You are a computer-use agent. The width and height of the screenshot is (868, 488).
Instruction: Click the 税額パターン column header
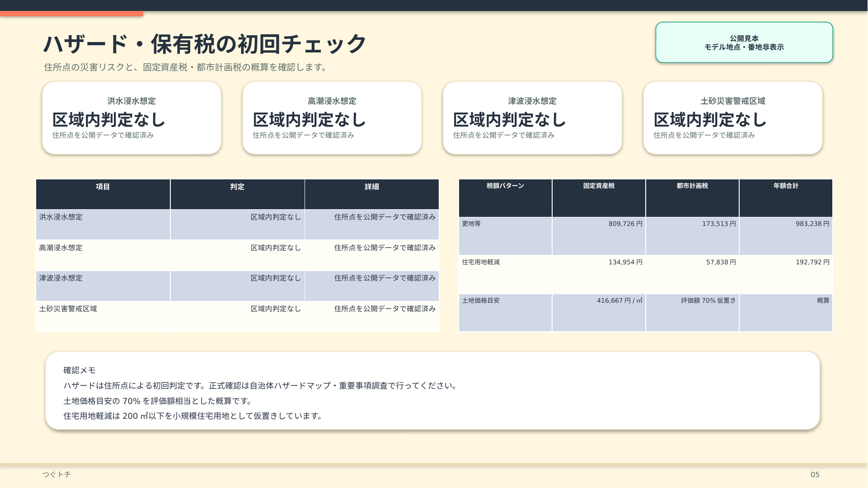point(505,198)
